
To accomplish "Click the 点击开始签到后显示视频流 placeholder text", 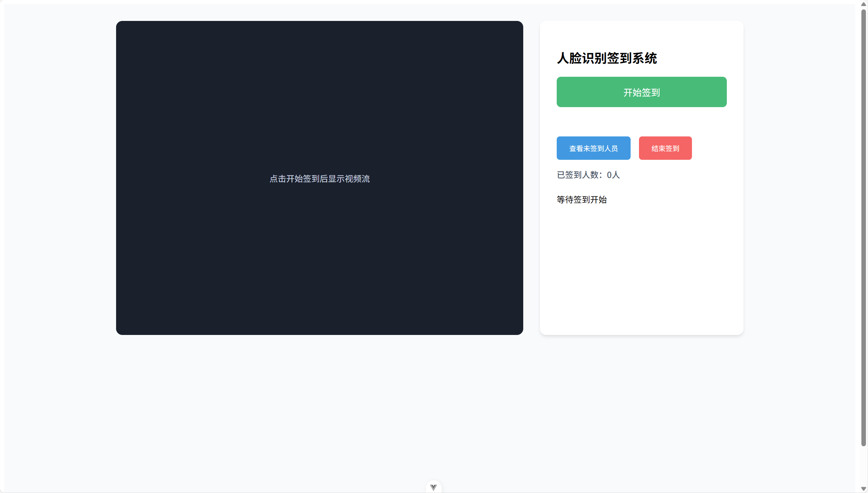I will [x=319, y=179].
